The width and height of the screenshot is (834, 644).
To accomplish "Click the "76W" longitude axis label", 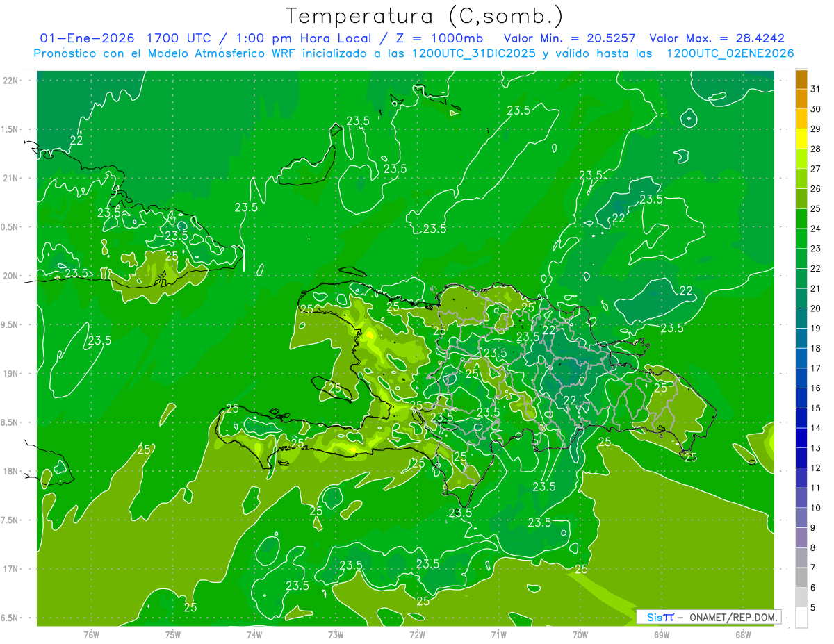I will [91, 634].
